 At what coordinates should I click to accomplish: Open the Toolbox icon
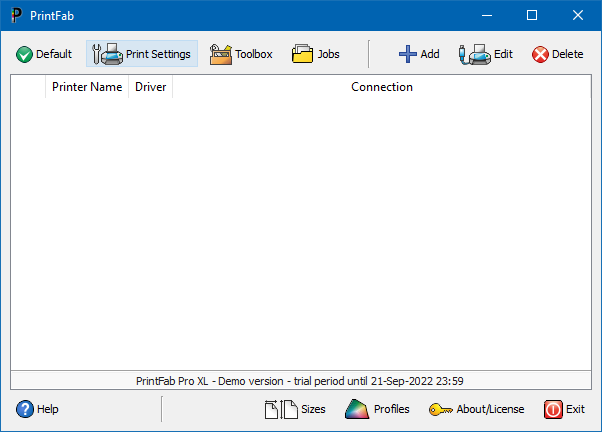click(221, 54)
